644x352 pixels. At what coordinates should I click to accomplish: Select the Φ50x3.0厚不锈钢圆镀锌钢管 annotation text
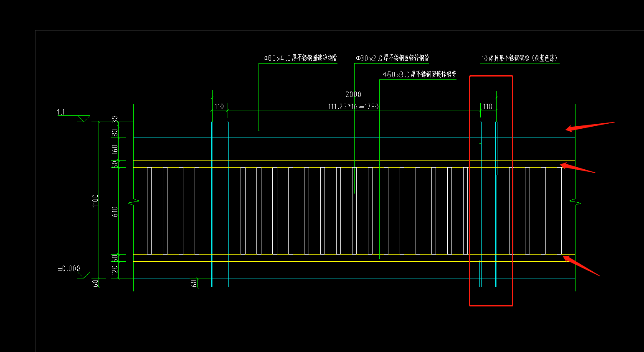[x=419, y=74]
